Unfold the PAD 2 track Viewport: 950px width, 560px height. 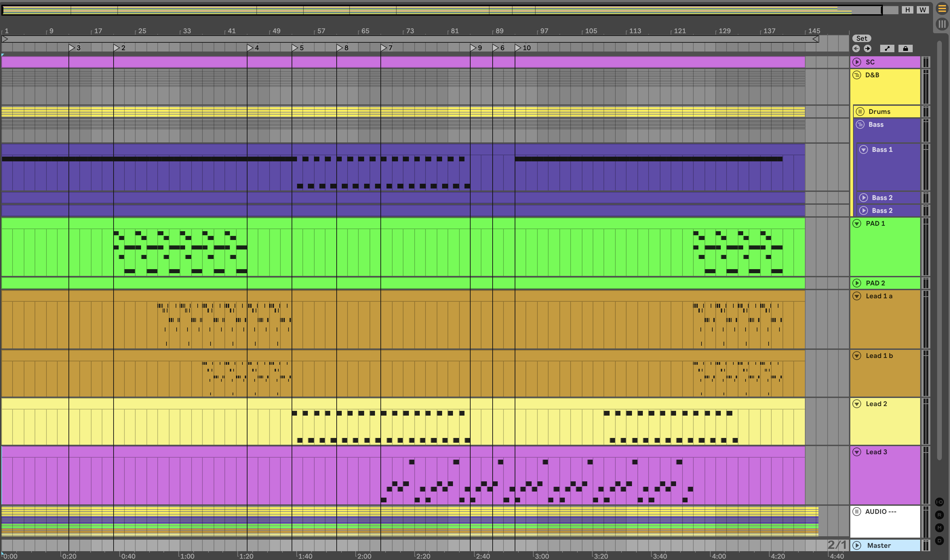point(857,283)
